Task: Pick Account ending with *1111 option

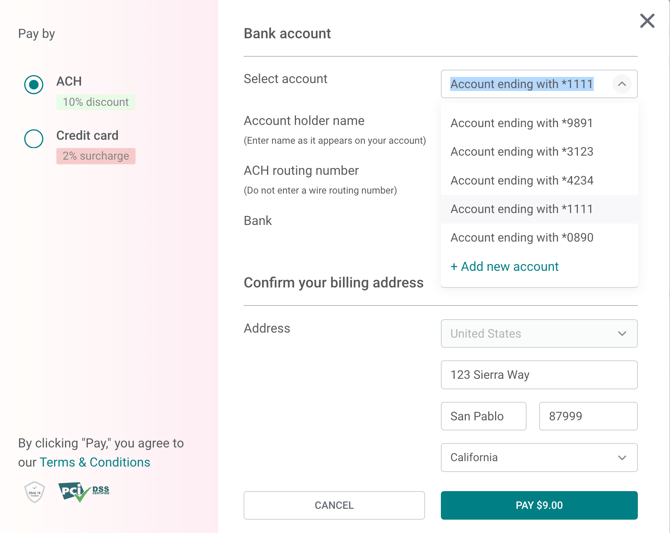Action: click(x=522, y=209)
